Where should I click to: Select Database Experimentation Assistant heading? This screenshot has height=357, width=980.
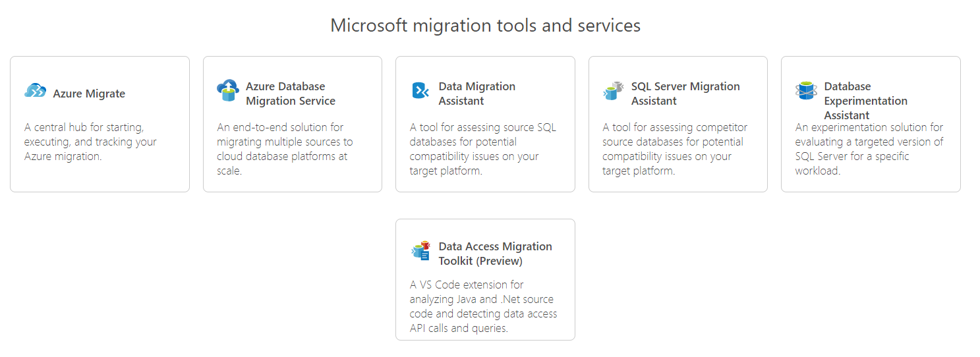click(x=865, y=101)
